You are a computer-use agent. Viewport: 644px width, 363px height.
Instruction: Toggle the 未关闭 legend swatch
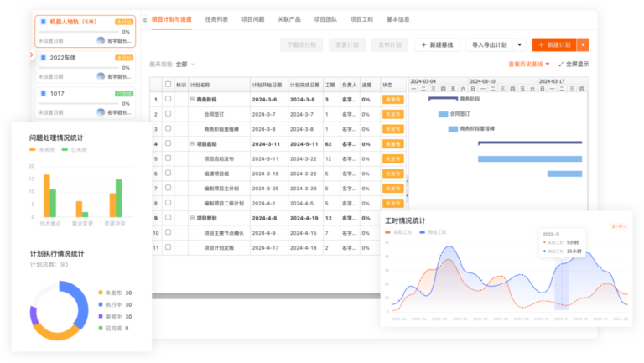(33, 150)
